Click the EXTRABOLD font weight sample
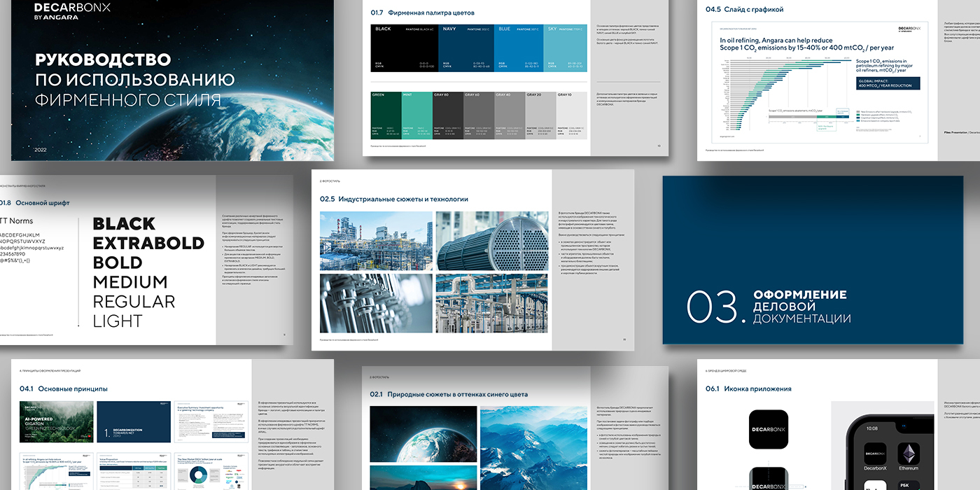 click(x=148, y=244)
